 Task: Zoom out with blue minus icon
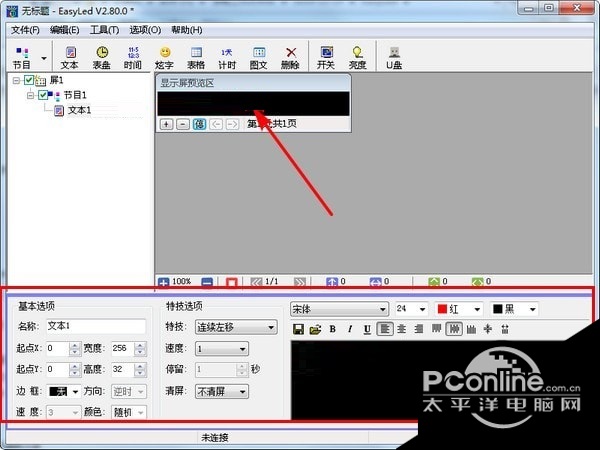[x=207, y=282]
